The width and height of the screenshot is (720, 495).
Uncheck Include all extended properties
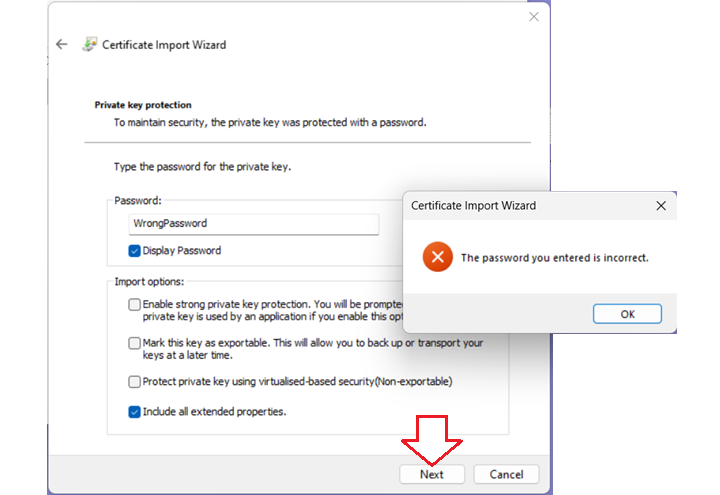tap(135, 411)
